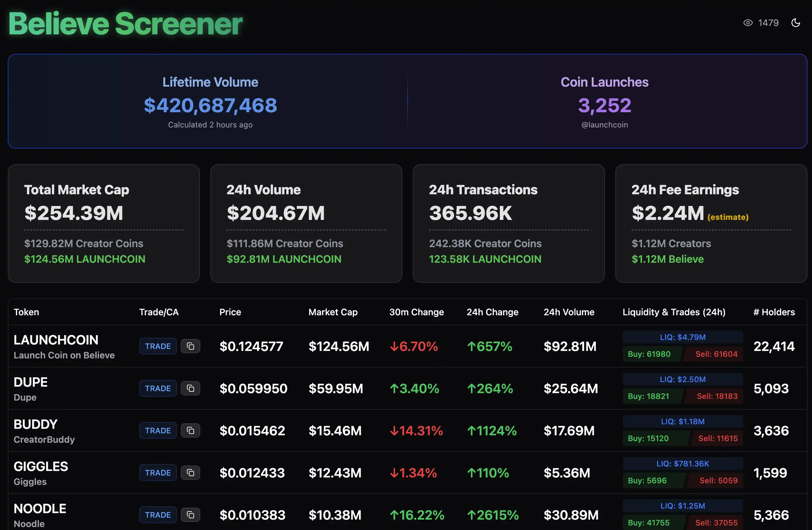Sort table by Market Cap column
812x530 pixels.
(333, 312)
